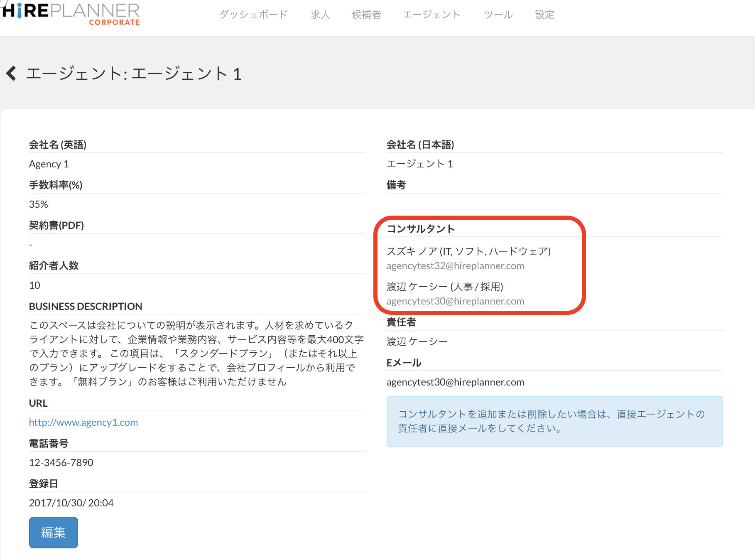Viewport: 755px width, 560px height.
Task: Open the http://www.agency1.com link
Action: (83, 422)
